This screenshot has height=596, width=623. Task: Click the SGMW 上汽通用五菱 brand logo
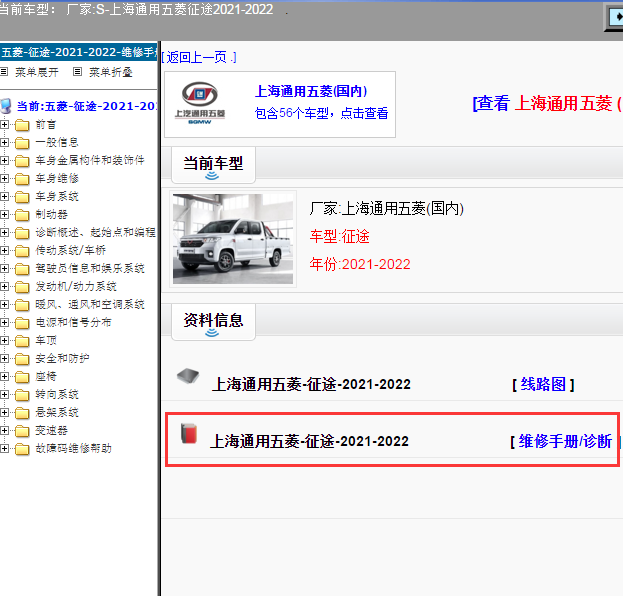pyautogui.click(x=200, y=103)
